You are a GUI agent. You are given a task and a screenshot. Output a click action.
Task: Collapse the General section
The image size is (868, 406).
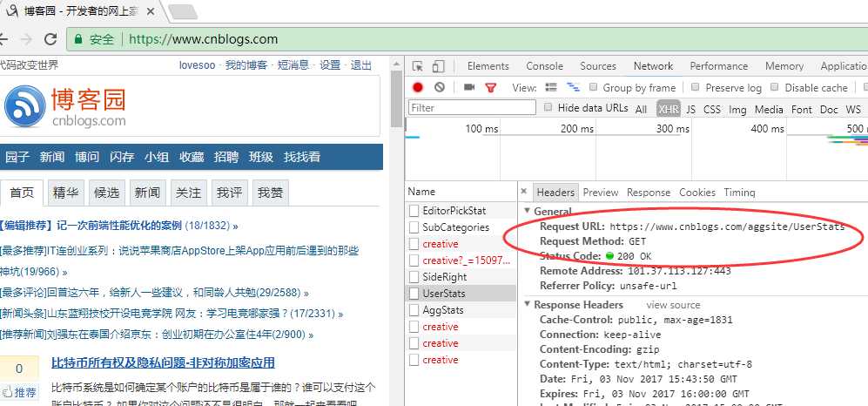click(527, 211)
